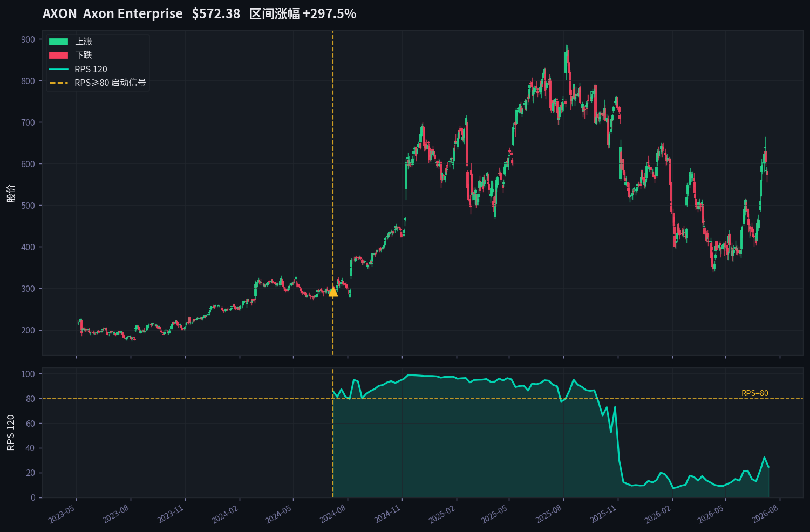Image resolution: width=810 pixels, height=532 pixels.
Task: Click the 股价 y-axis title
Action: click(x=11, y=193)
